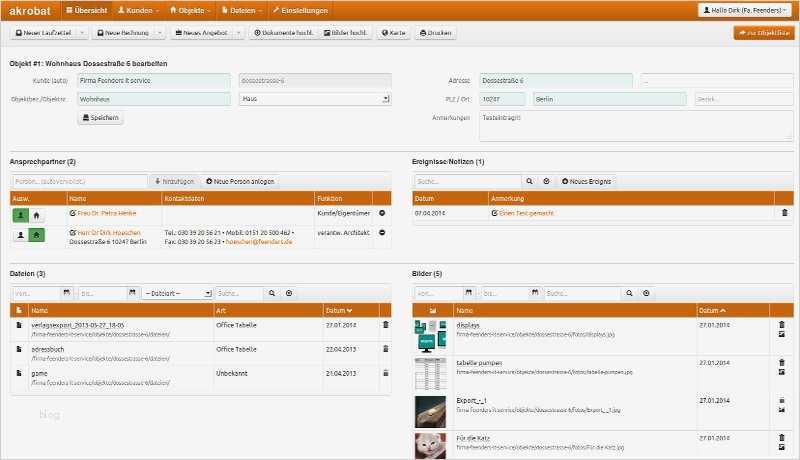The height and width of the screenshot is (460, 800).
Task: Delete file game via trash icon
Action: pos(386,373)
